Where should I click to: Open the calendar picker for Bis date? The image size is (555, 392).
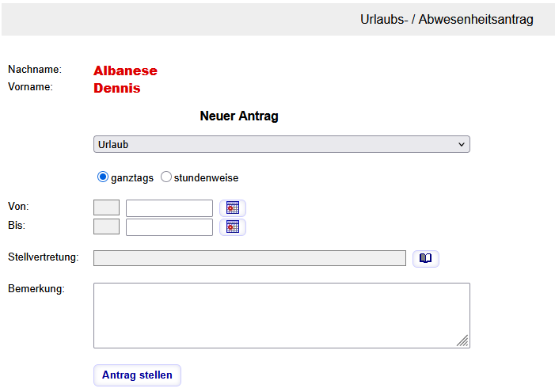tap(233, 227)
